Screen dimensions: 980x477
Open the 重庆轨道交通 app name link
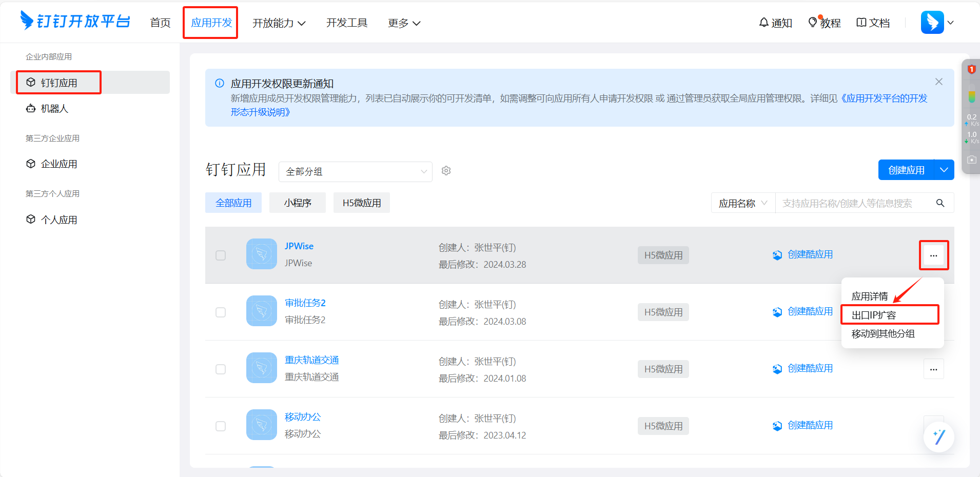312,360
